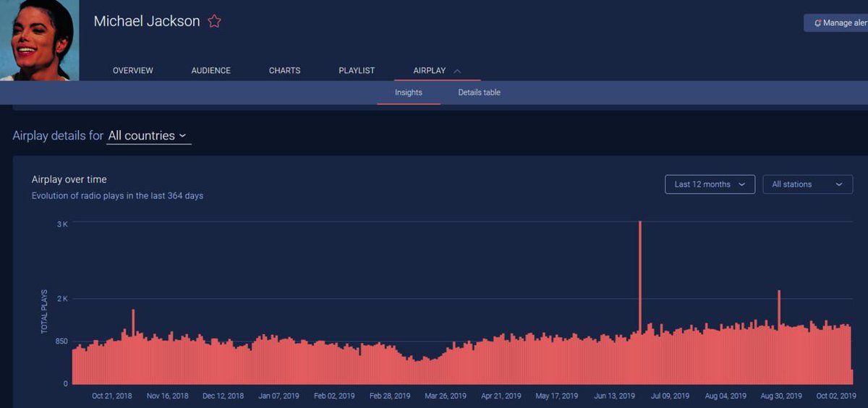868x408 pixels.
Task: Open the CHARTS tab
Action: (x=284, y=70)
